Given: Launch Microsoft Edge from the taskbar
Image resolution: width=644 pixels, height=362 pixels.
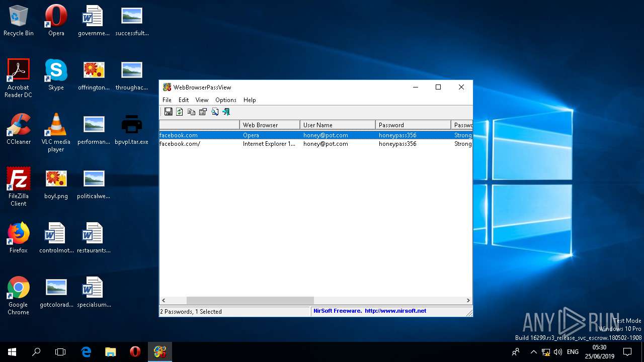Looking at the screenshot, I should pos(86,352).
